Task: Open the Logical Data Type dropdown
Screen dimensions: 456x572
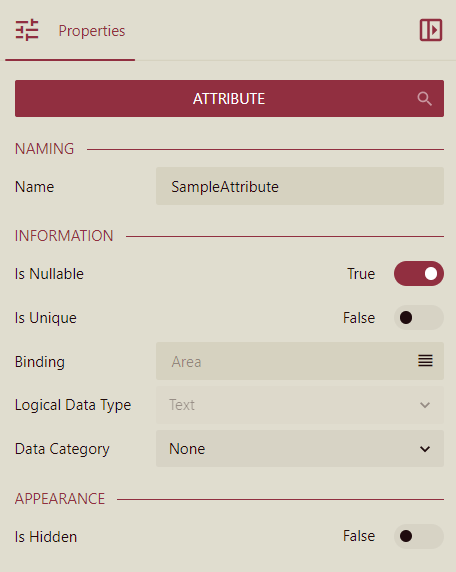Action: (x=300, y=405)
